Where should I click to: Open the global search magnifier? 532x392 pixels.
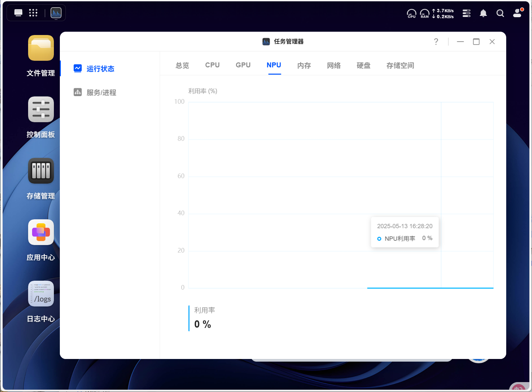pyautogui.click(x=500, y=13)
